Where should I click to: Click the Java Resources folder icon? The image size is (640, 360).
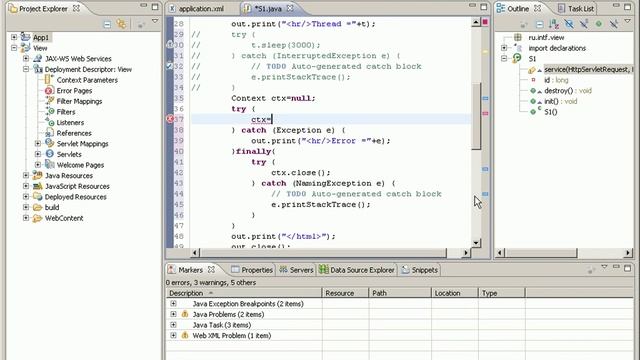coord(38,175)
